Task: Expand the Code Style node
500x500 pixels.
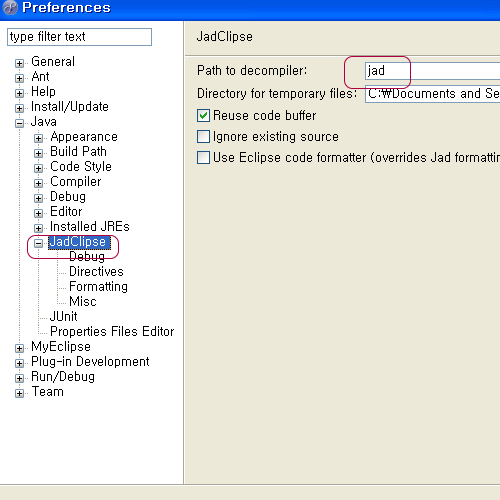Action: (38, 168)
